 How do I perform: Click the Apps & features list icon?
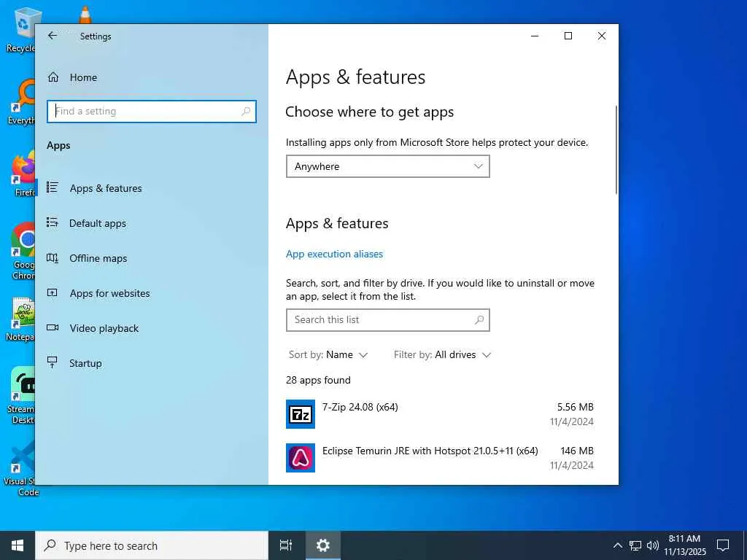(53, 187)
